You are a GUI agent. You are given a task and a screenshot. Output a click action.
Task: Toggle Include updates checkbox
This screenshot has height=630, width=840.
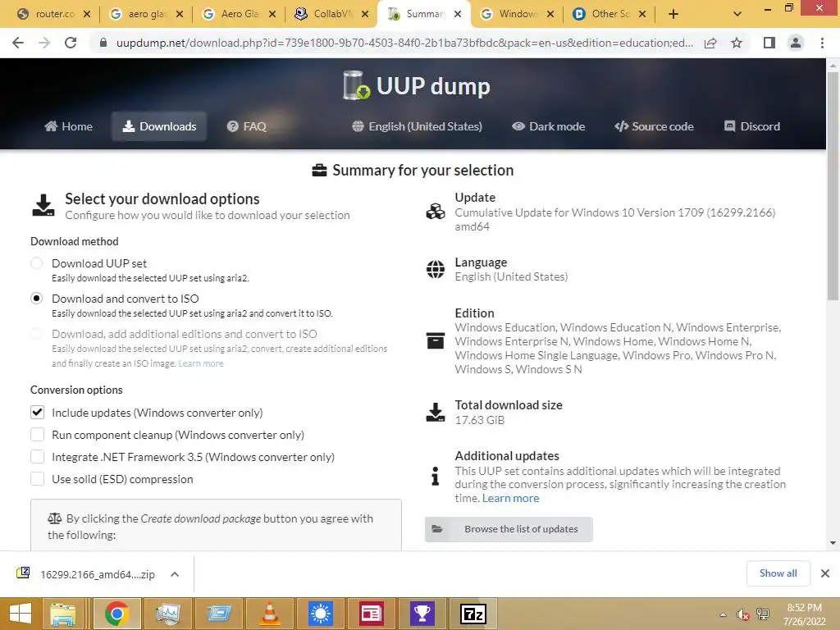pos(37,413)
